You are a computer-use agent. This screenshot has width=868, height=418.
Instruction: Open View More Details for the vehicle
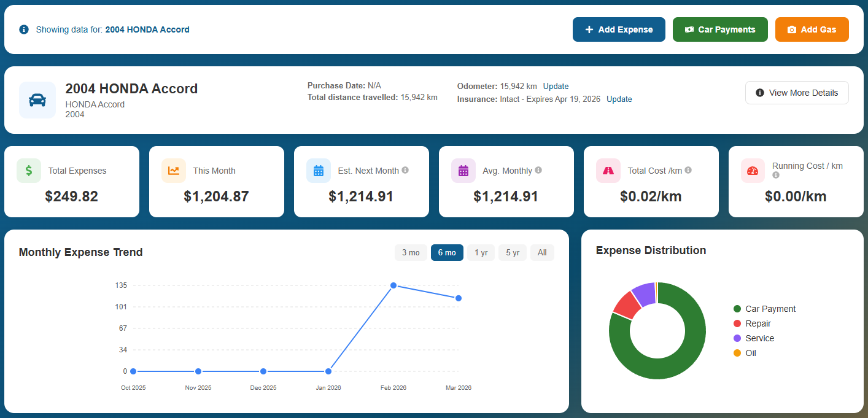click(797, 93)
